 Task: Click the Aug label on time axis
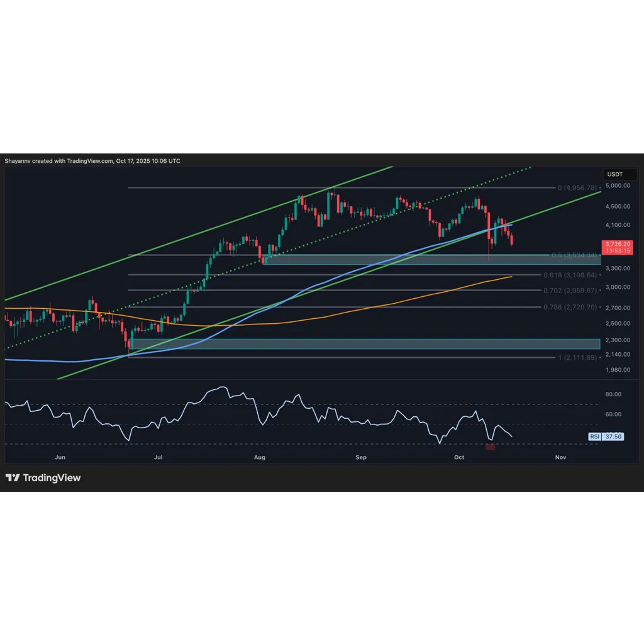click(260, 457)
